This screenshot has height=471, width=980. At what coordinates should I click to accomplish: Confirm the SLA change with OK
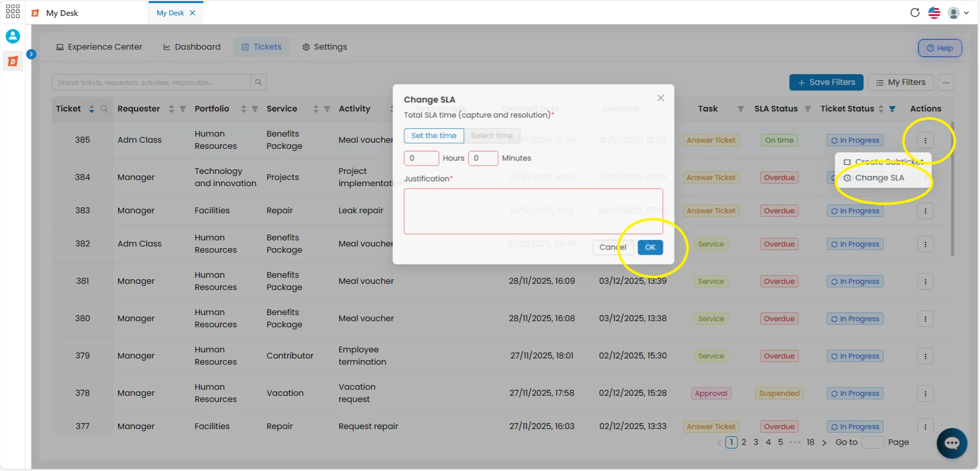650,248
